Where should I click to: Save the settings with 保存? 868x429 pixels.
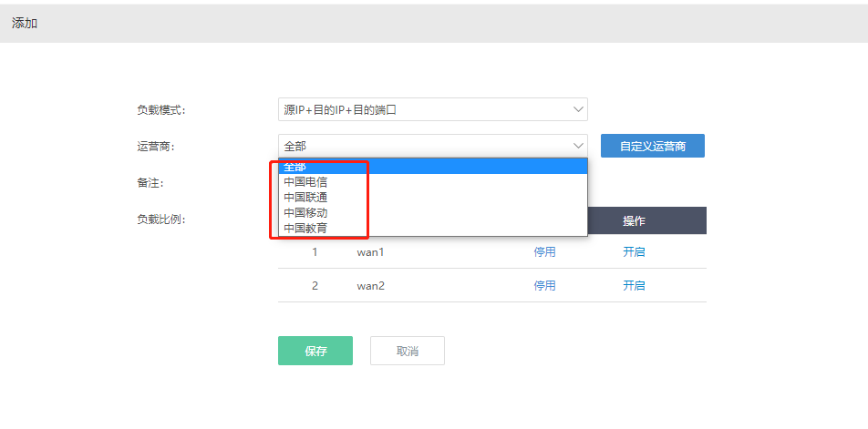click(315, 351)
